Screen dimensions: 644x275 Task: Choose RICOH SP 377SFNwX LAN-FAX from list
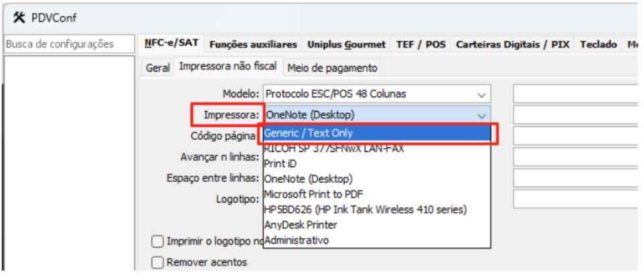click(x=334, y=149)
